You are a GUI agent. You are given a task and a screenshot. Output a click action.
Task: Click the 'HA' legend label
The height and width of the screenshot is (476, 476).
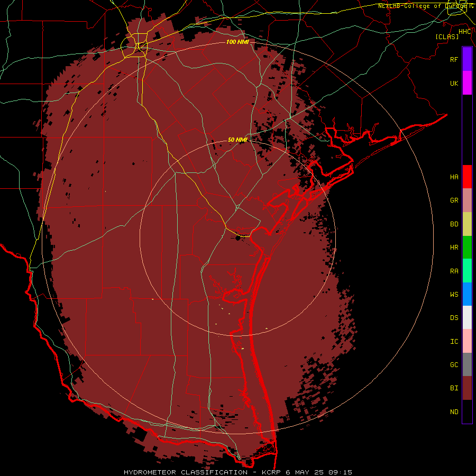(454, 177)
